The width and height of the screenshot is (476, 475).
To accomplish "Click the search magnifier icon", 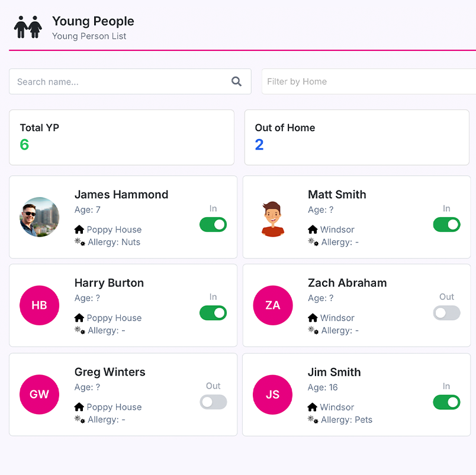I will [x=236, y=82].
